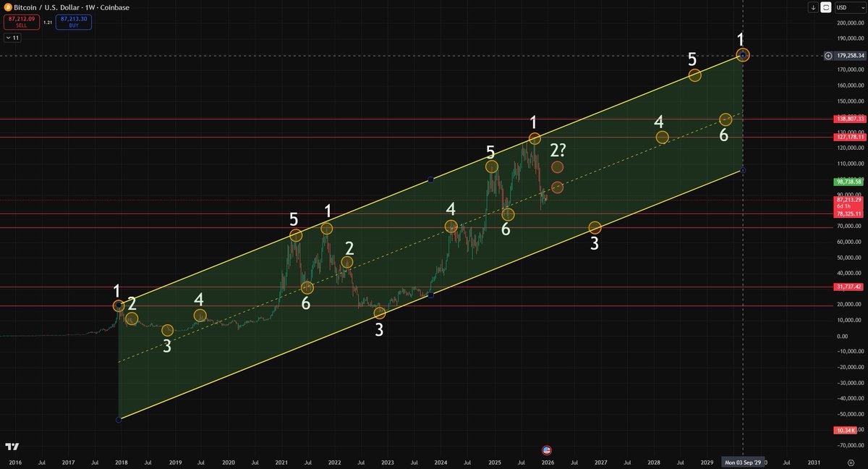
Task: Select the red circle on dashed midline near 2026
Action: (x=557, y=187)
